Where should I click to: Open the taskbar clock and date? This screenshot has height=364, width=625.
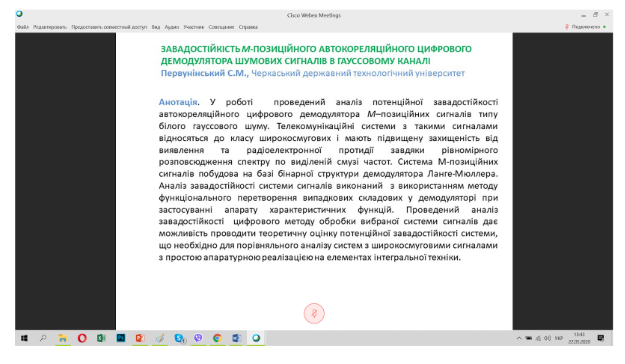click(579, 338)
